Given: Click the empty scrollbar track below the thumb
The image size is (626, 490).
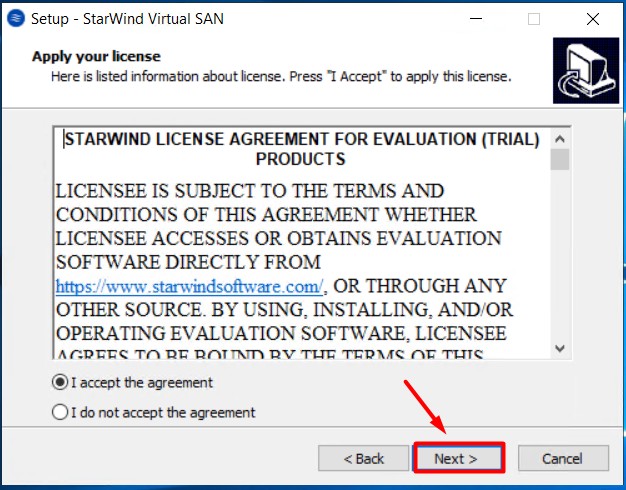Looking at the screenshot, I should tap(560, 260).
